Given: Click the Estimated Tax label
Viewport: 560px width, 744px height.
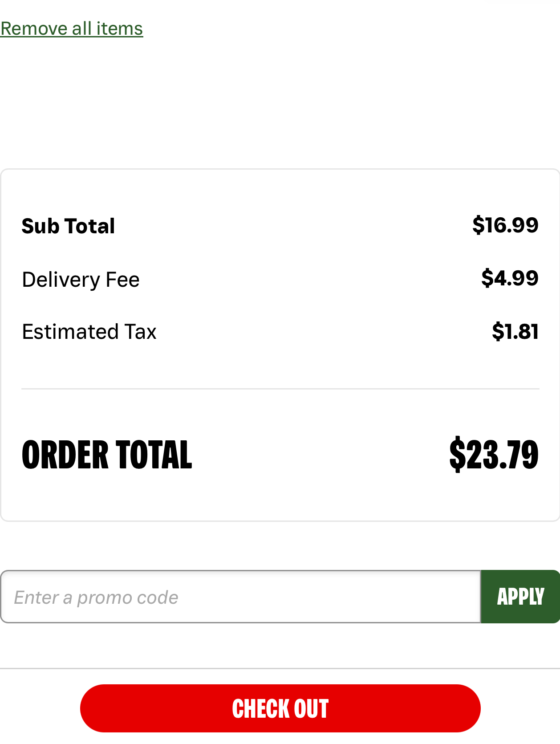Looking at the screenshot, I should [89, 332].
